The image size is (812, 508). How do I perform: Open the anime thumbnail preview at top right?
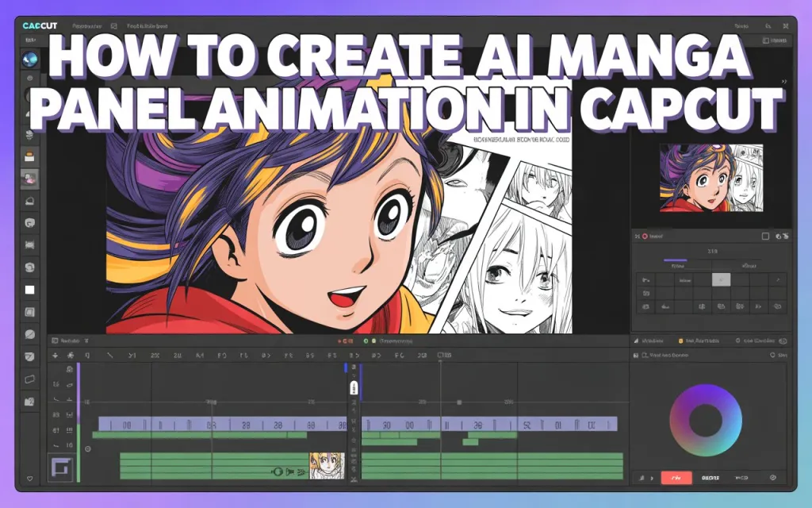pyautogui.click(x=711, y=178)
